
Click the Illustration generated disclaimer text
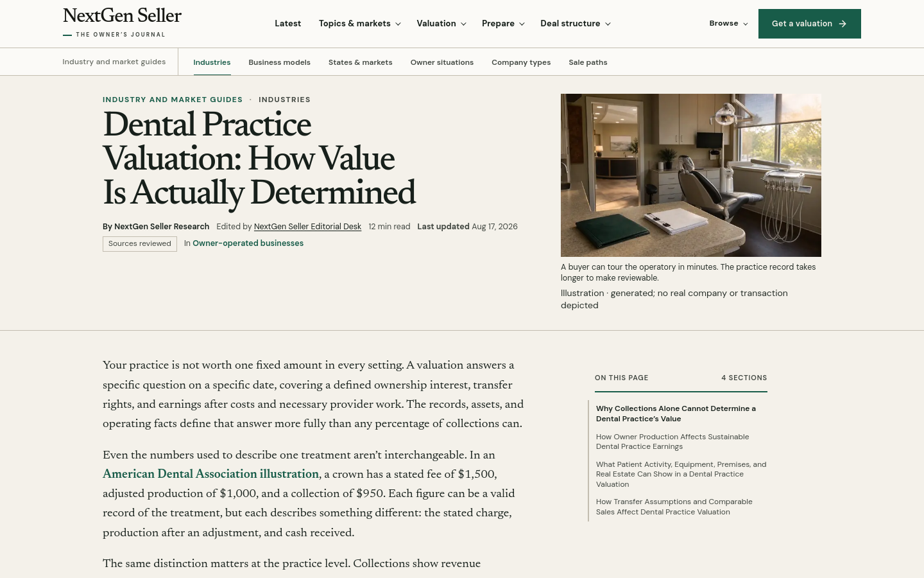coord(674,299)
